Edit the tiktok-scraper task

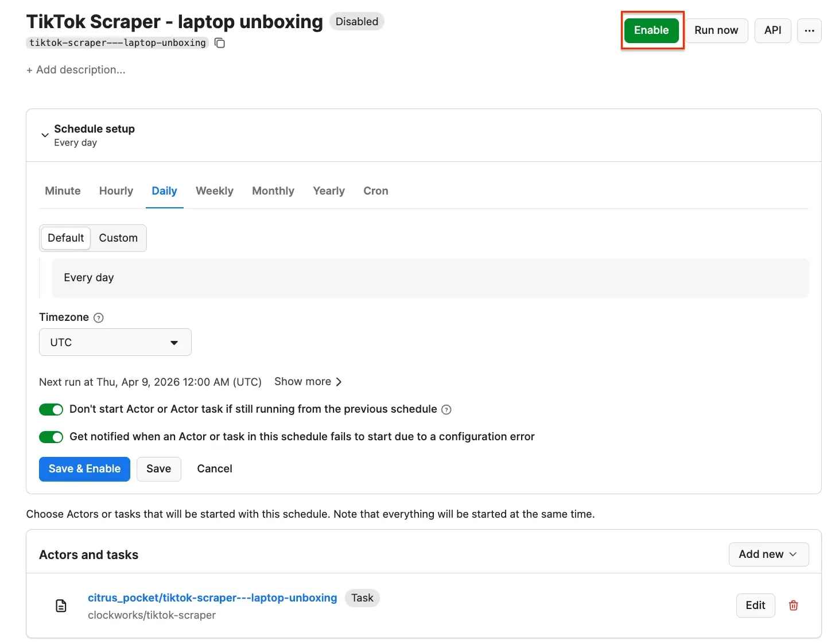pyautogui.click(x=755, y=606)
